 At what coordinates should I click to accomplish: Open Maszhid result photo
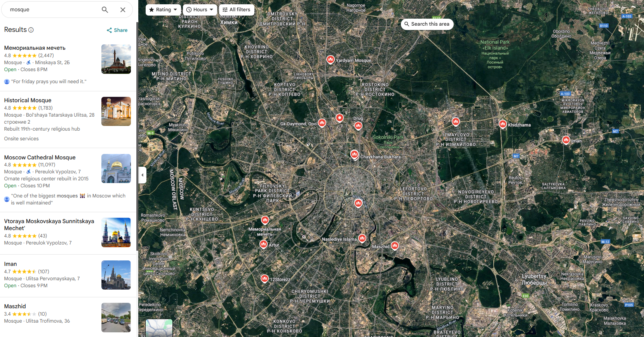[x=116, y=317]
